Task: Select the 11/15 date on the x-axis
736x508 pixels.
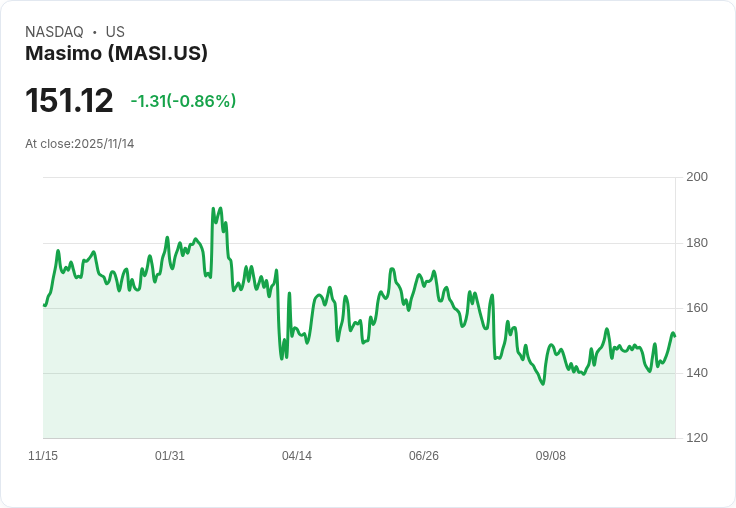Action: [43, 456]
